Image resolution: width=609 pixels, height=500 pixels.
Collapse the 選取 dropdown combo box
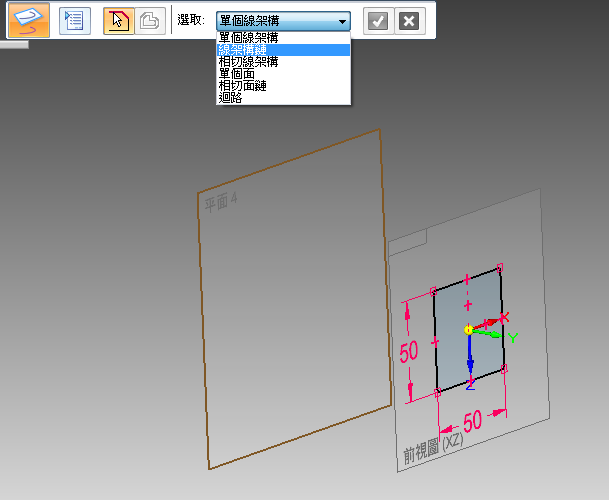pyautogui.click(x=283, y=21)
